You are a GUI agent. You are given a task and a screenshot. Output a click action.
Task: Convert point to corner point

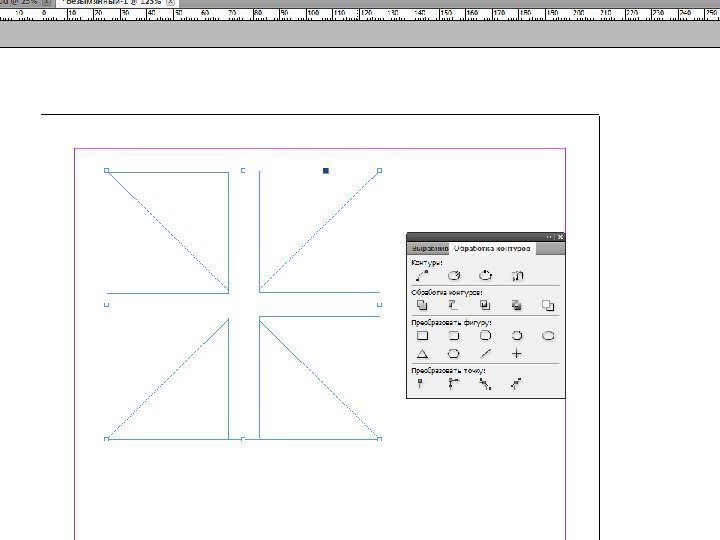point(453,383)
